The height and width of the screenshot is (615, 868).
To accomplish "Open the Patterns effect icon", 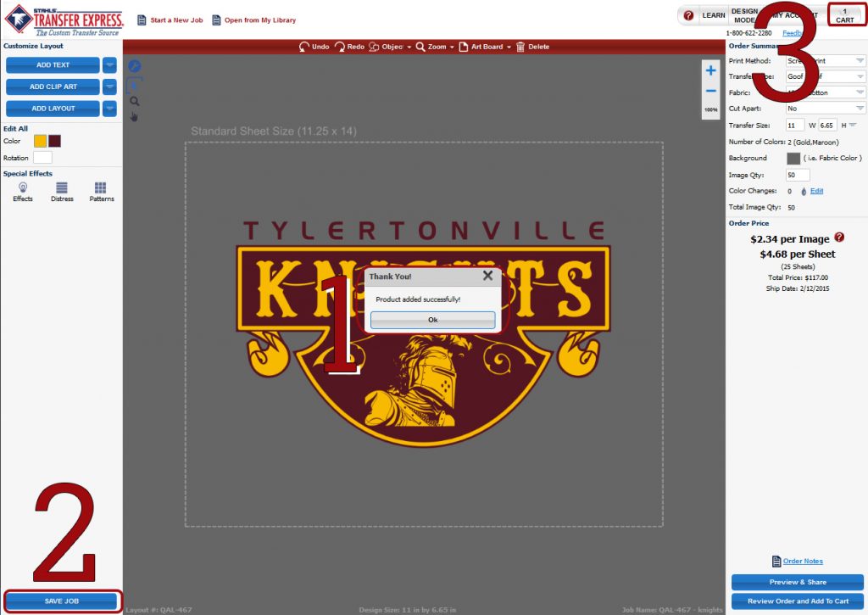I will [x=101, y=188].
